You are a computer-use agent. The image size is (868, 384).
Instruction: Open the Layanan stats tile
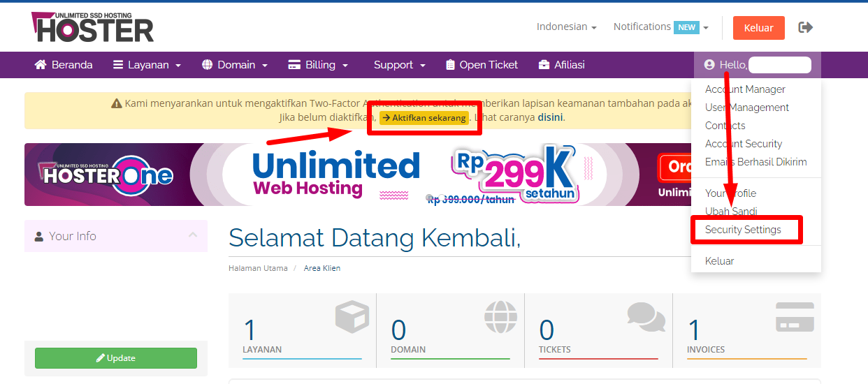[x=303, y=330]
